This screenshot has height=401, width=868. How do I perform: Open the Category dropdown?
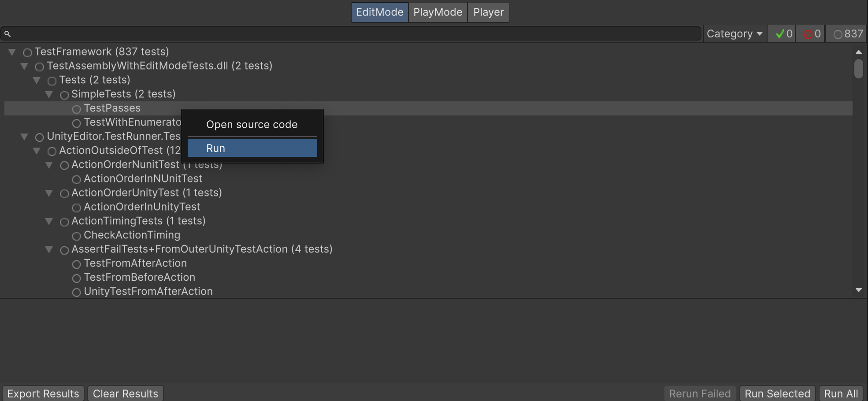pyautogui.click(x=734, y=34)
